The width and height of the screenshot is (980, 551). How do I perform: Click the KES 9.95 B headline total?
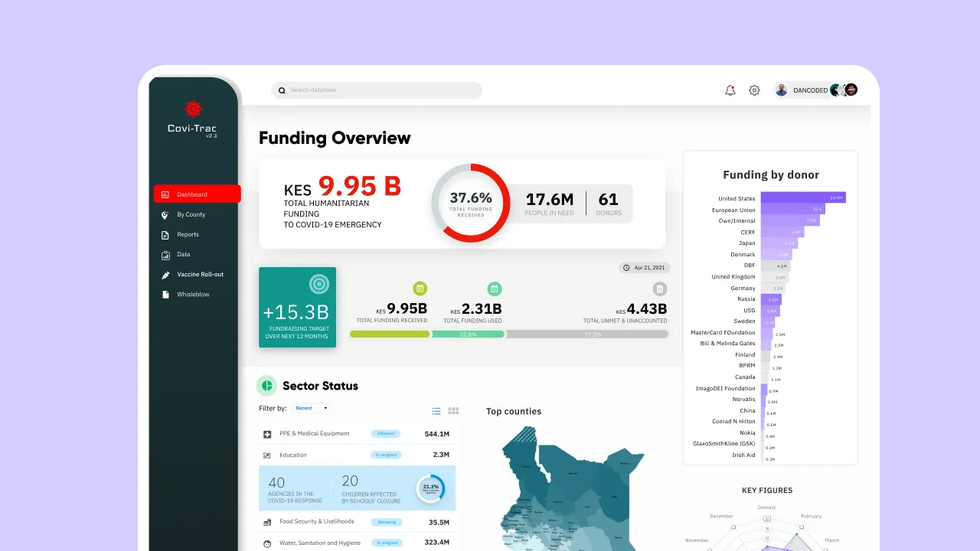342,187
